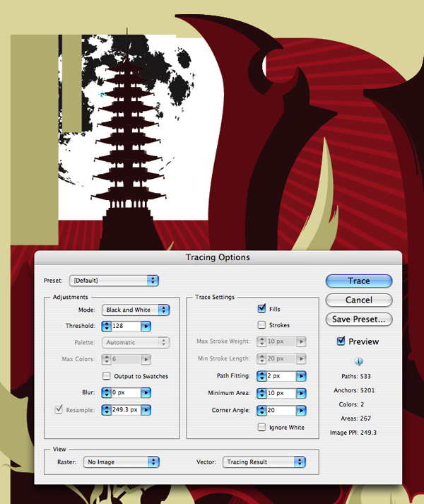Open the Threshold slider popup arrow
Screen dimensions: 424x504
[146, 327]
